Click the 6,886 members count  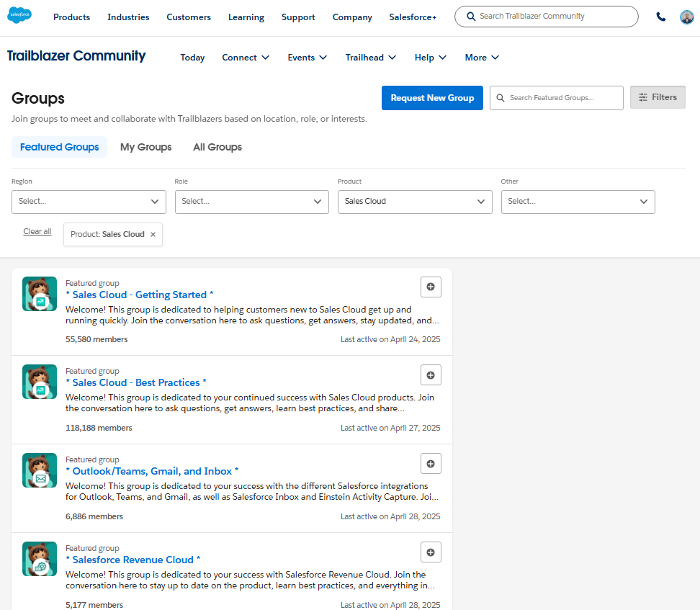pos(94,516)
